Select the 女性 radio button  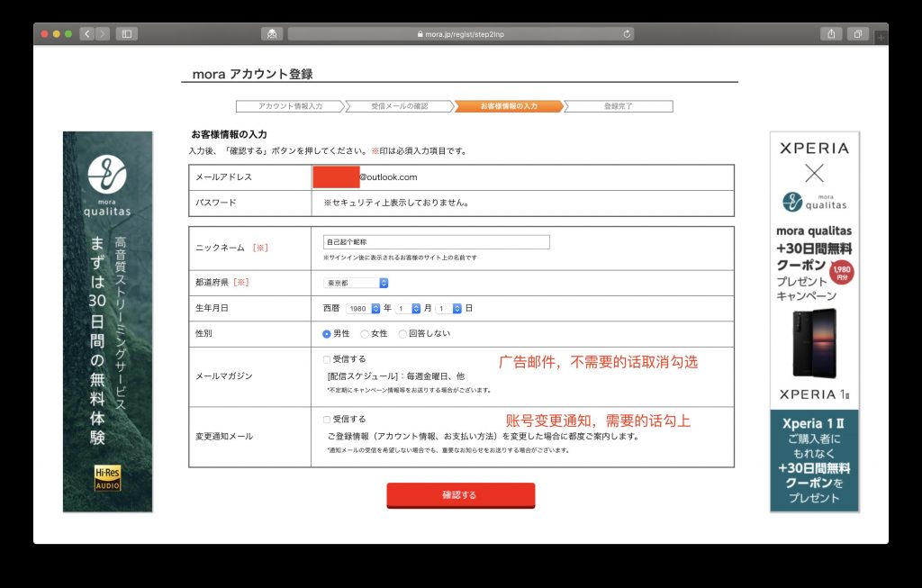point(365,334)
